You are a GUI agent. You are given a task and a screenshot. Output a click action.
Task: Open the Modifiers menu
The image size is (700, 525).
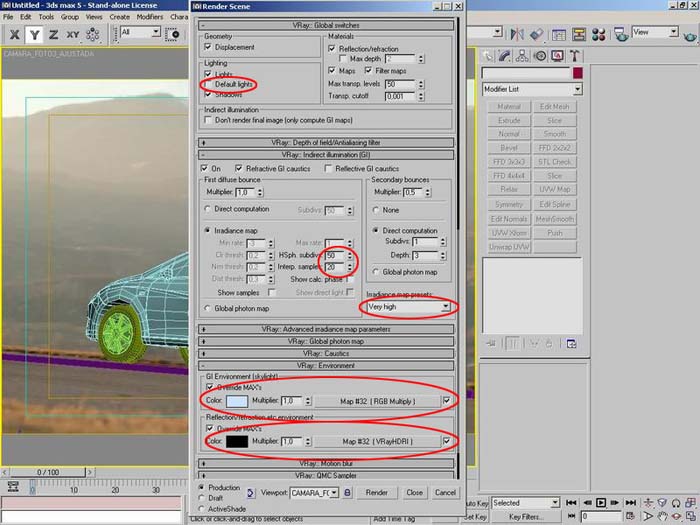click(149, 17)
